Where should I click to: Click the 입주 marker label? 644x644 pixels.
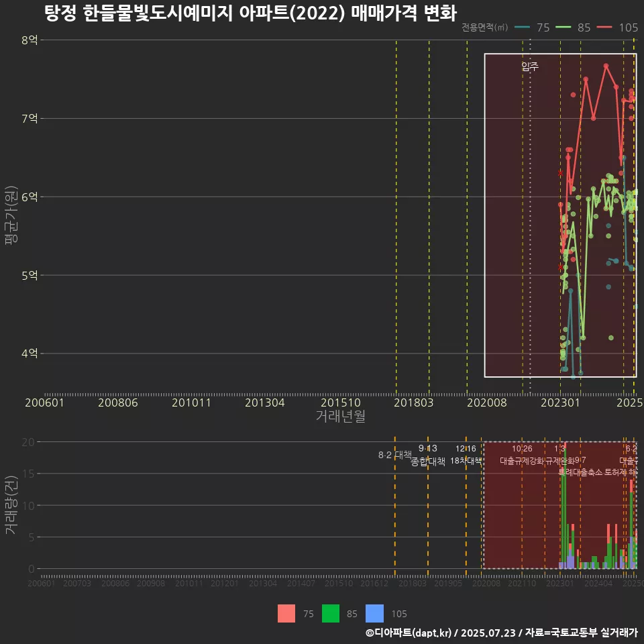(530, 66)
